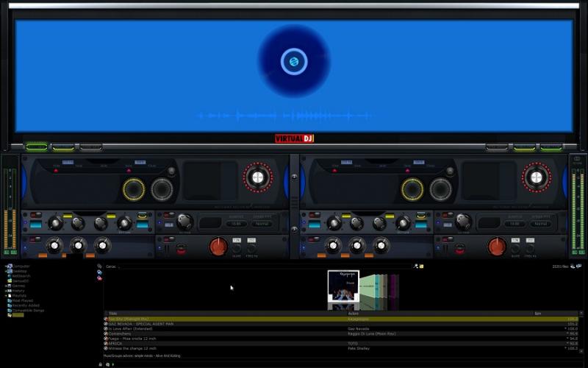Toggle the left deck effects panel power switch
The width and height of the screenshot is (588, 368).
tap(170, 215)
